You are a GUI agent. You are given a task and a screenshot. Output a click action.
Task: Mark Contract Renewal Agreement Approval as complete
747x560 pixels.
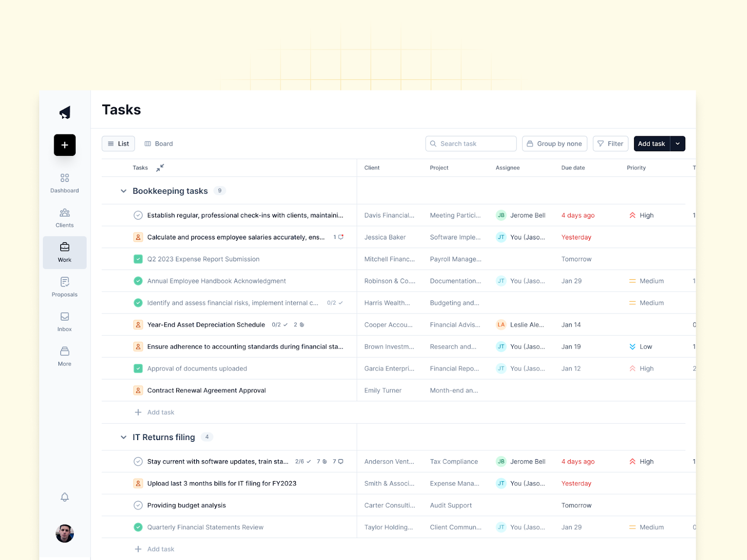pos(138,390)
